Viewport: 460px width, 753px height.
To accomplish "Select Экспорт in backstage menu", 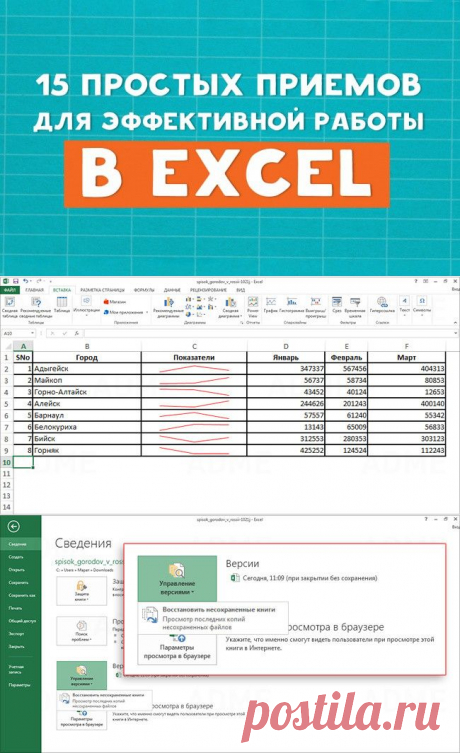I will click(16, 634).
